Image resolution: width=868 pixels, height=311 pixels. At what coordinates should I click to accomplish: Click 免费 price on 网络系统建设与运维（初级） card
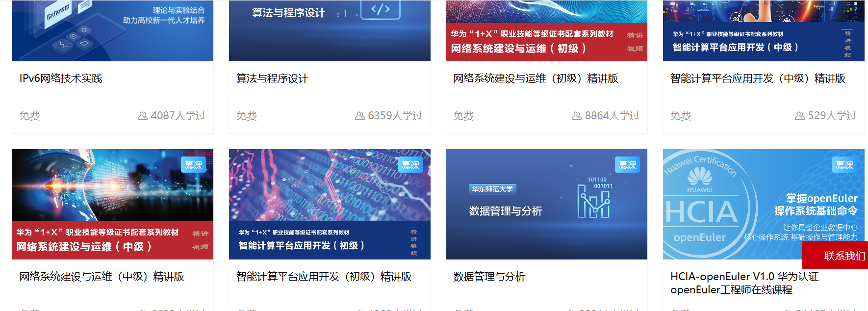point(463,116)
